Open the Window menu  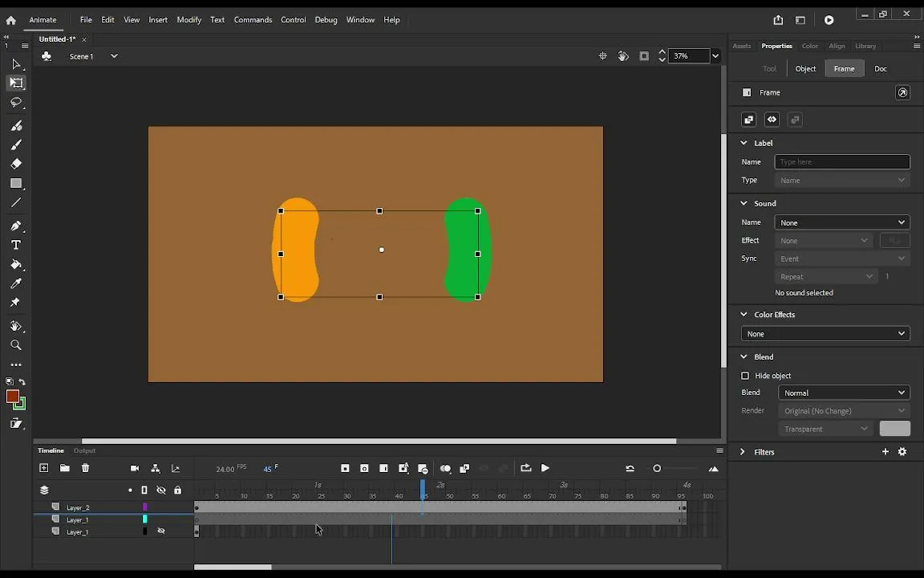(360, 19)
